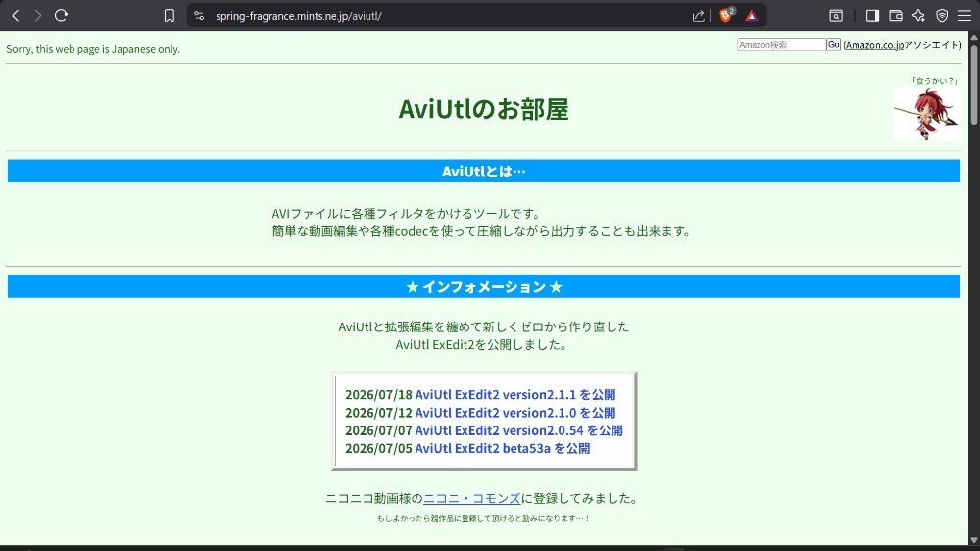Open Brave VPN icon

[942, 16]
